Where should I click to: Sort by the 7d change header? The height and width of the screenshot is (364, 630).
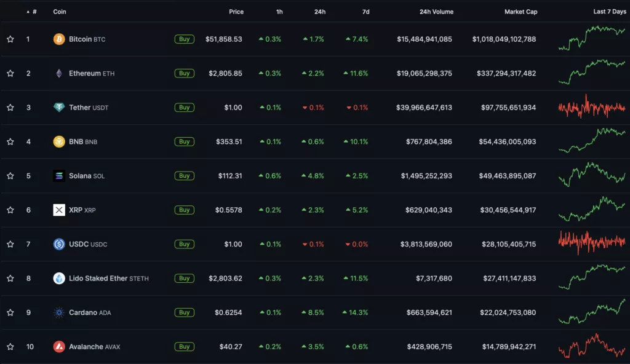pyautogui.click(x=365, y=12)
